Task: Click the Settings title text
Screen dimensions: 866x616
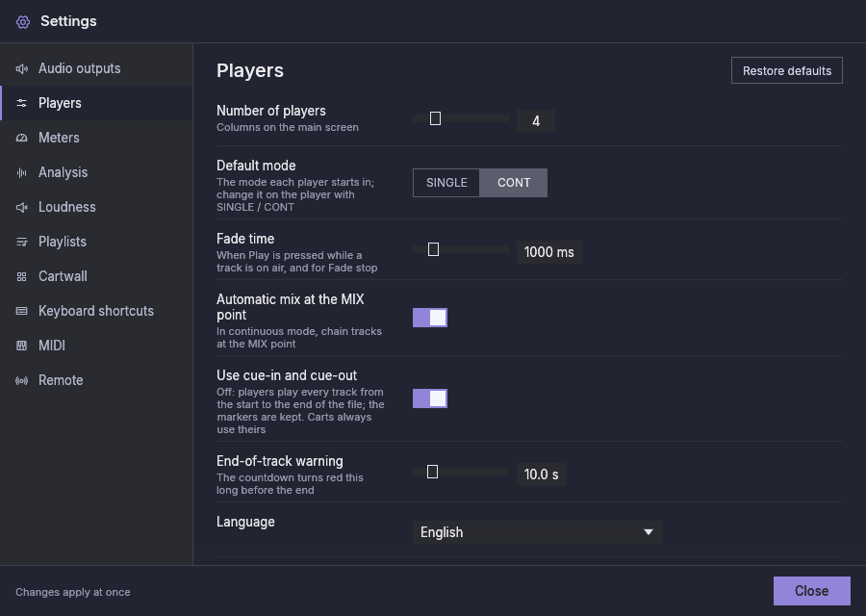Action: (x=68, y=21)
